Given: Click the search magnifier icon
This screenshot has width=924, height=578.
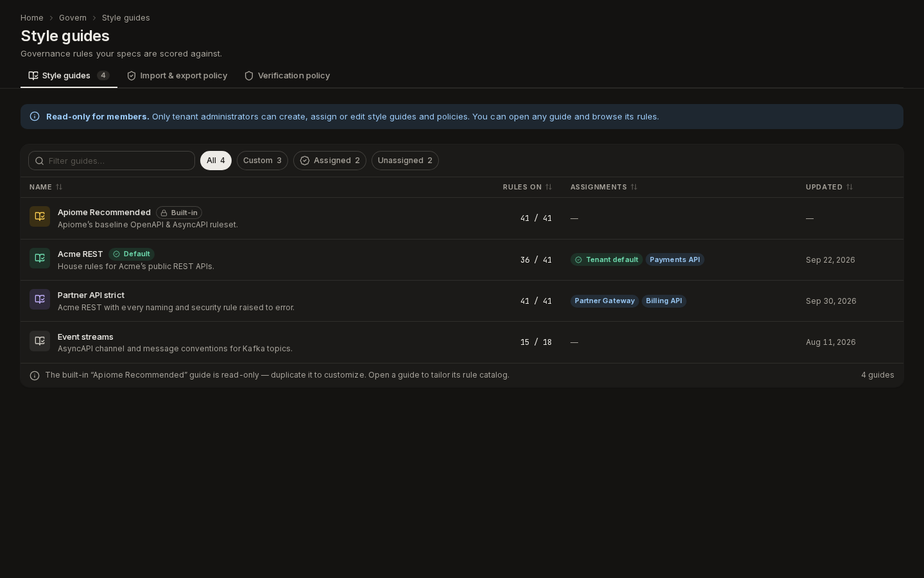Looking at the screenshot, I should click(x=40, y=161).
